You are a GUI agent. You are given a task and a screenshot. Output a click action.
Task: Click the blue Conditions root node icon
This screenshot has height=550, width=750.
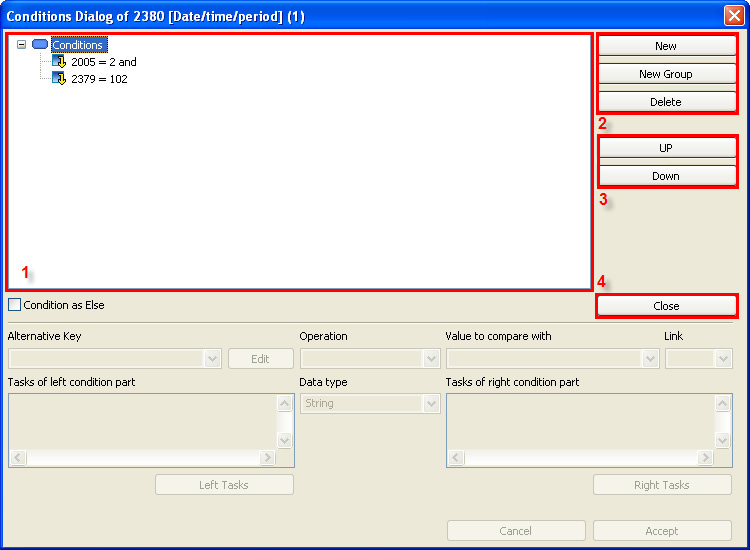pos(40,45)
